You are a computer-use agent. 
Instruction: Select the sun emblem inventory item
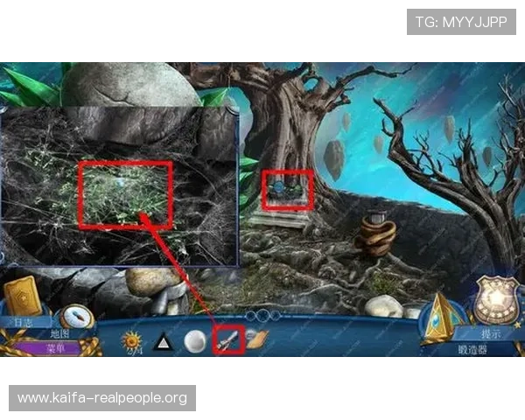133,340
